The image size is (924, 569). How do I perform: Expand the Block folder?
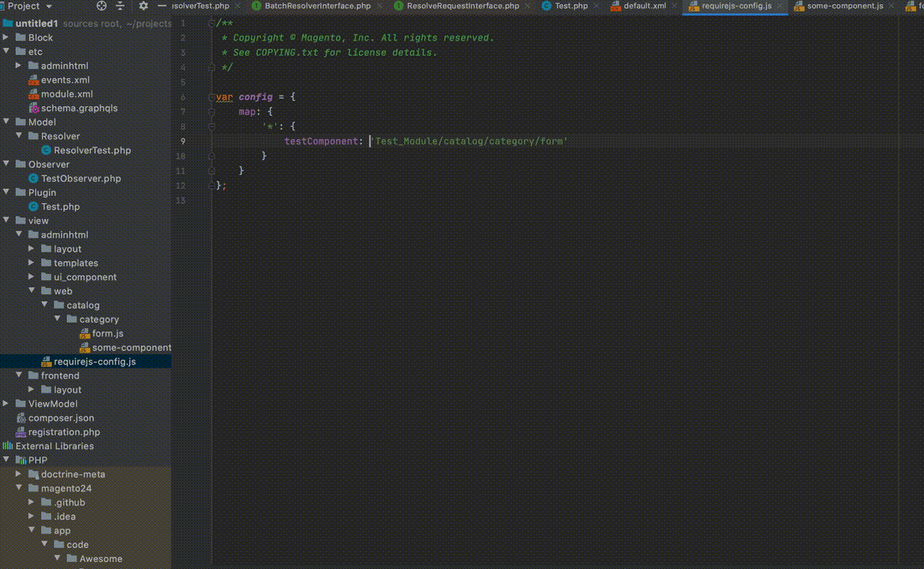pos(6,38)
